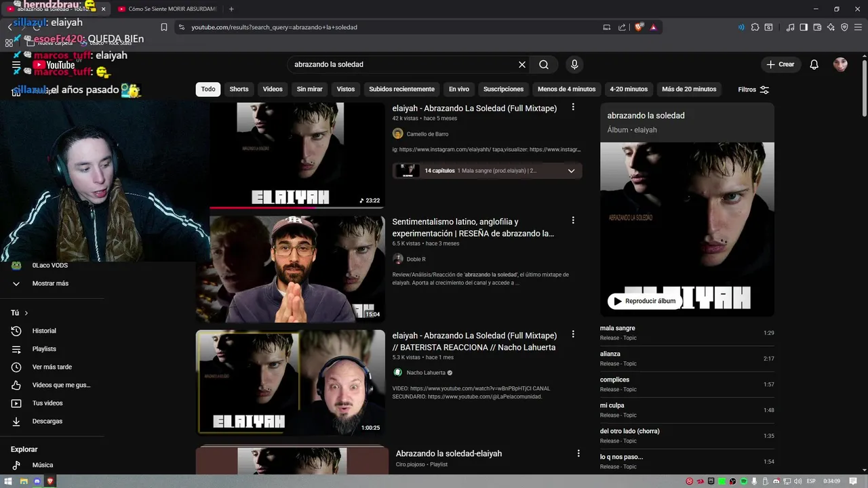Open the account avatar menu
The height and width of the screenshot is (488, 868).
pyautogui.click(x=840, y=64)
